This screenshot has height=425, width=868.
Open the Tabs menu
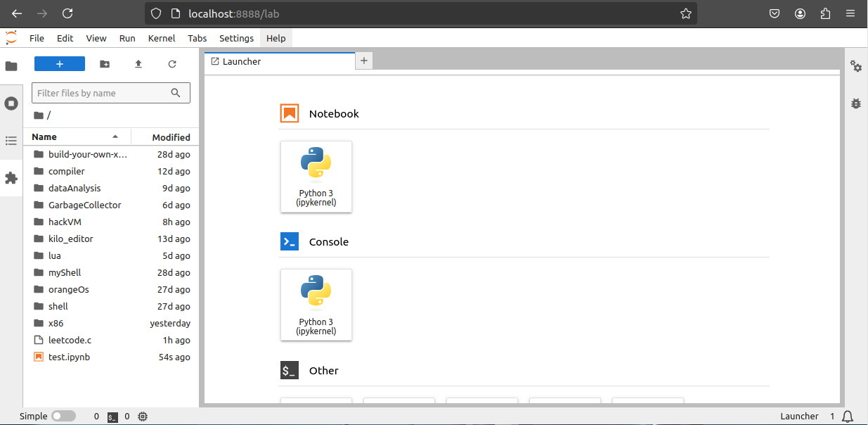pyautogui.click(x=197, y=38)
